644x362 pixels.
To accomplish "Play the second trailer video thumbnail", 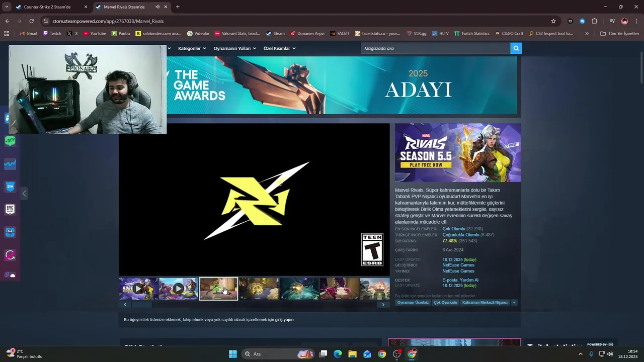I will pyautogui.click(x=179, y=289).
